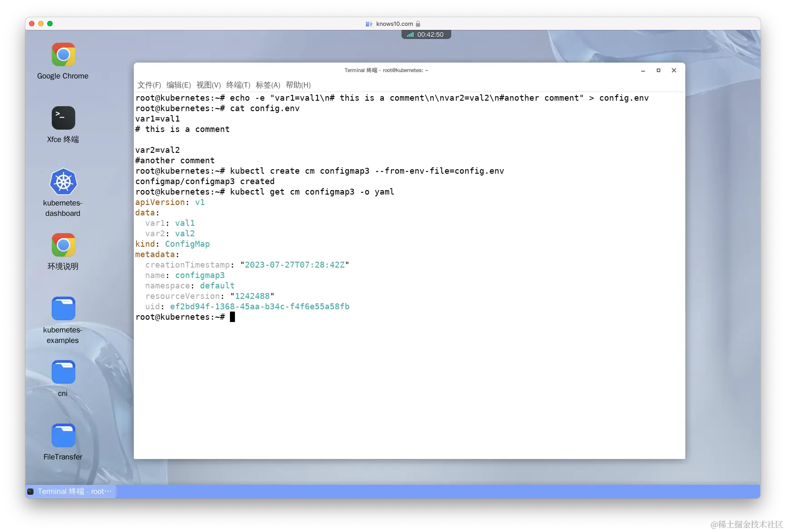Expand the 终端(T) menu

238,85
